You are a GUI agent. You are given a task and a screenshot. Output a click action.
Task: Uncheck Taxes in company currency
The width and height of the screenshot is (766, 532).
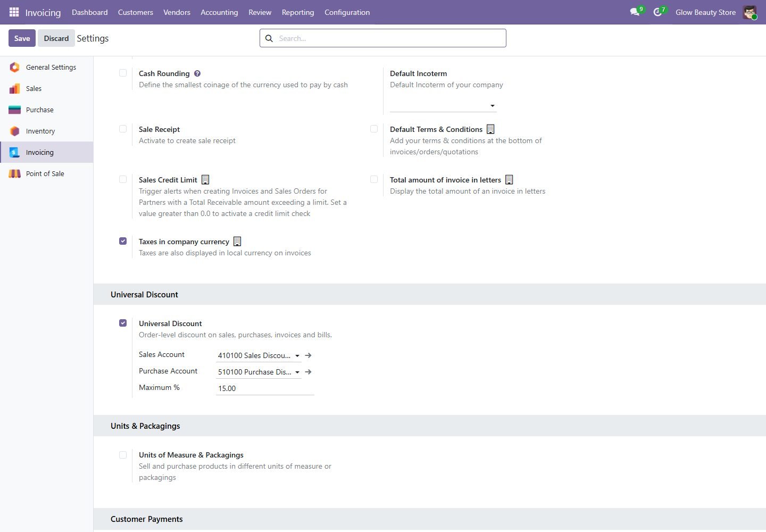[123, 241]
